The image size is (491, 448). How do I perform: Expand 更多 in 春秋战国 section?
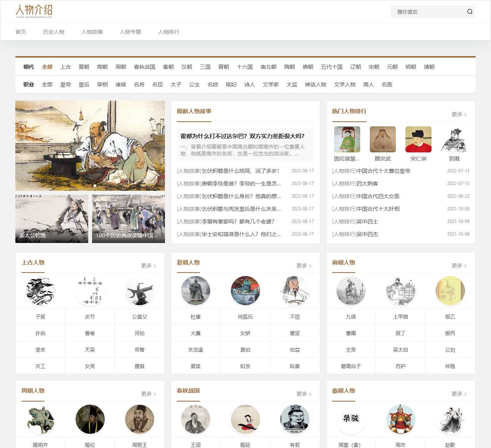(304, 394)
